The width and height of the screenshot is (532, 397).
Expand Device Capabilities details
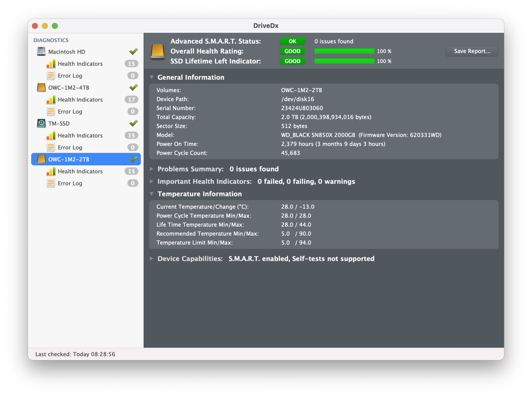[152, 258]
